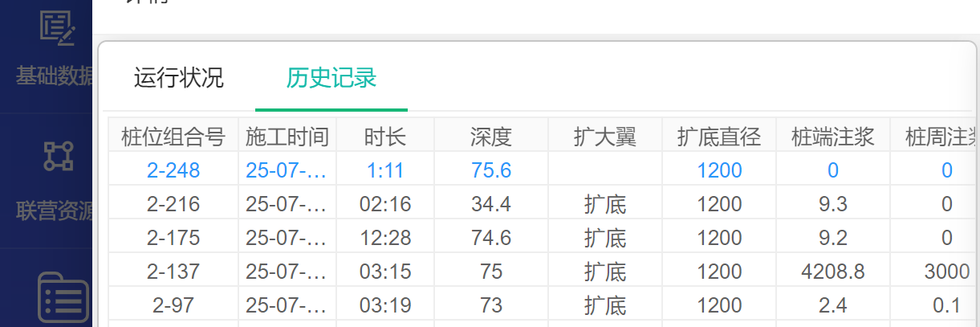Viewport: 980px width, 327px height.
Task: Click the 时长 column header
Action: (384, 137)
